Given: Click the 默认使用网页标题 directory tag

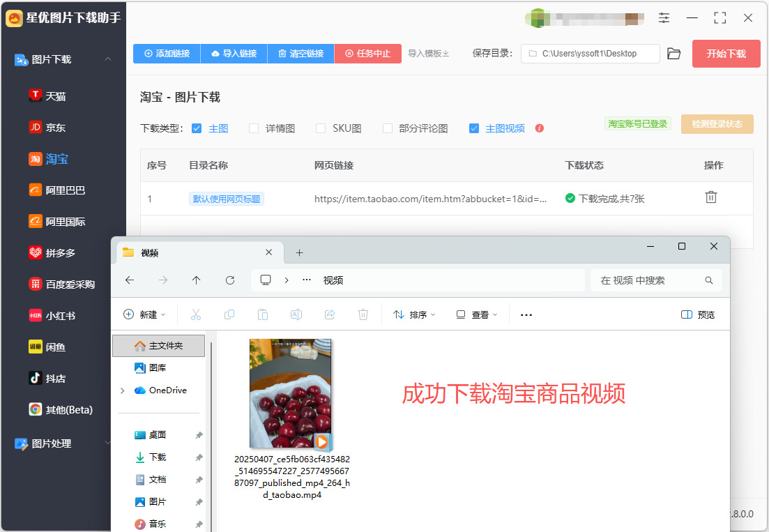Looking at the screenshot, I should point(227,199).
